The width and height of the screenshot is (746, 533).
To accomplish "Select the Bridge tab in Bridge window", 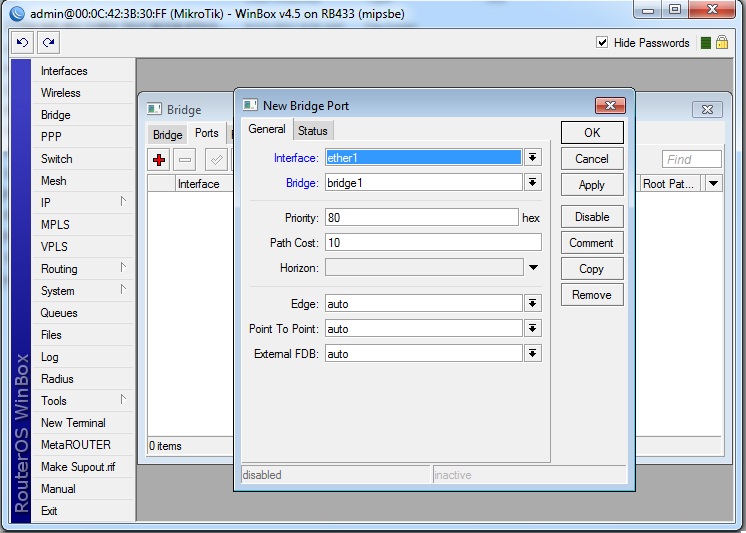I will pyautogui.click(x=167, y=135).
